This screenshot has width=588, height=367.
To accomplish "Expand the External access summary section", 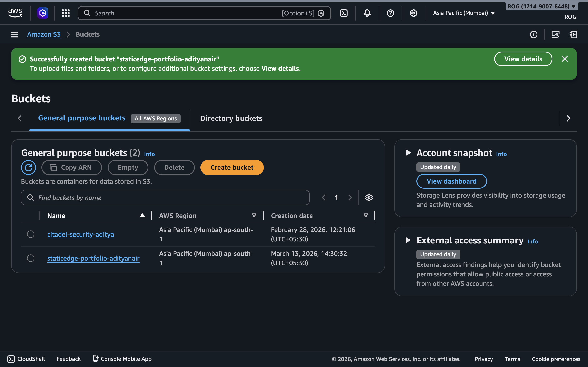I will pyautogui.click(x=408, y=240).
